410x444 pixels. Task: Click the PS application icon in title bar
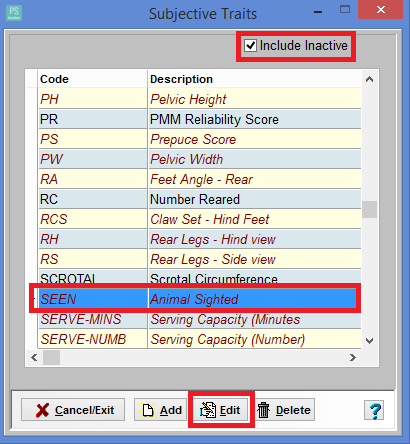pyautogui.click(x=14, y=13)
